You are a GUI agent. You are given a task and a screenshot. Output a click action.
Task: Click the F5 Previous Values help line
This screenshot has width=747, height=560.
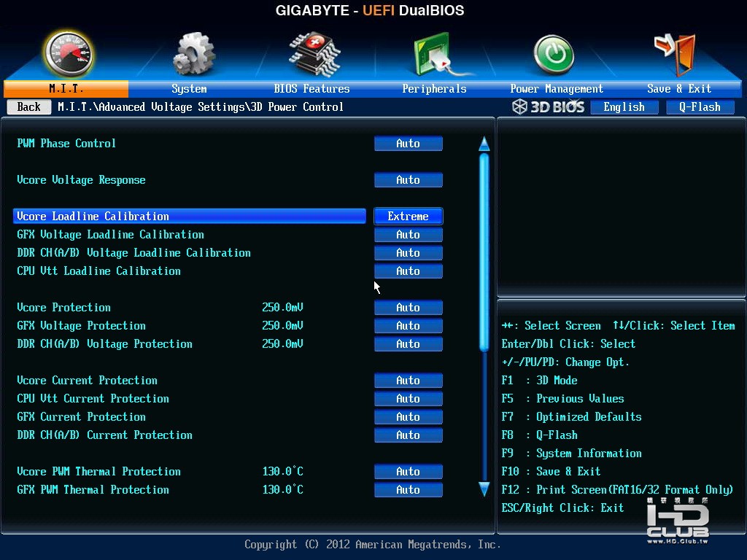click(x=562, y=399)
